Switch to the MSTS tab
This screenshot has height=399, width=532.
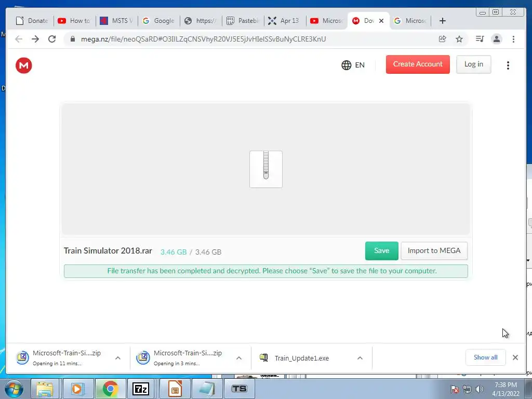(116, 21)
